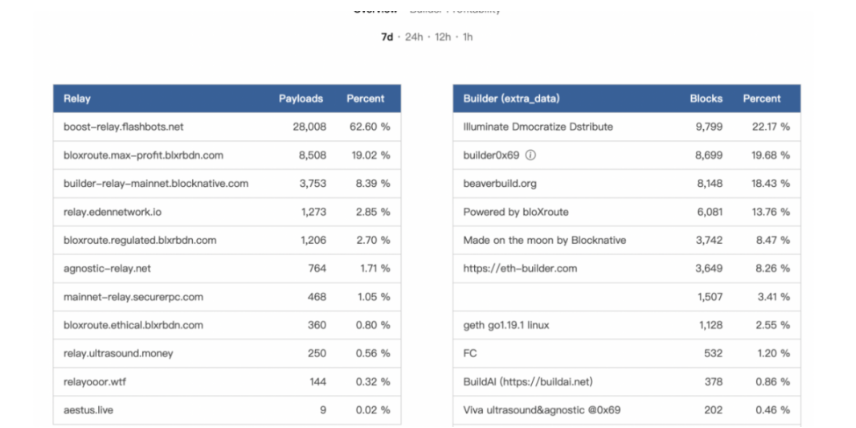Click the Builder (extra_data) column header
The image size is (856, 428).
(x=512, y=99)
